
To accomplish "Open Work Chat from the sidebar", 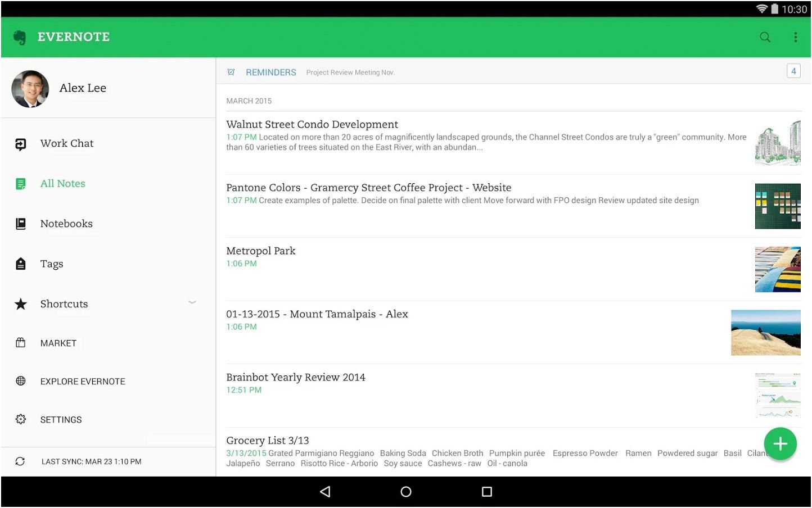I will pyautogui.click(x=66, y=144).
